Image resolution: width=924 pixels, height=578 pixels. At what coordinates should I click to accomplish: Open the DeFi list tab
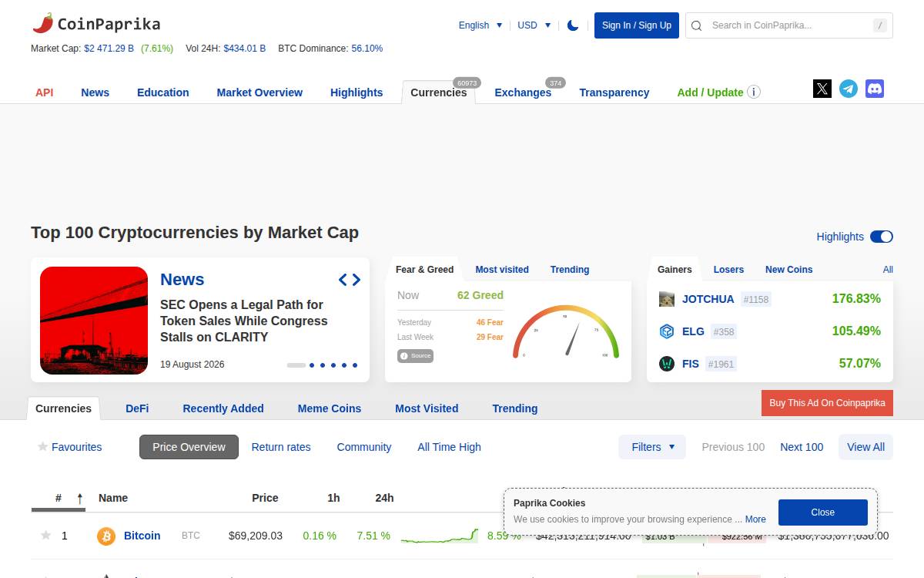[x=137, y=408]
